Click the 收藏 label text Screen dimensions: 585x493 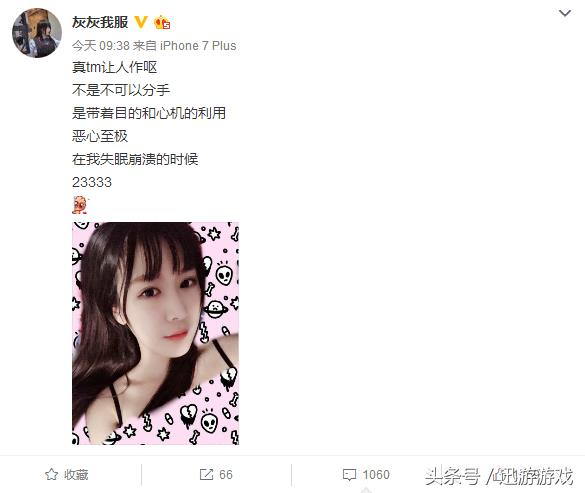click(76, 475)
